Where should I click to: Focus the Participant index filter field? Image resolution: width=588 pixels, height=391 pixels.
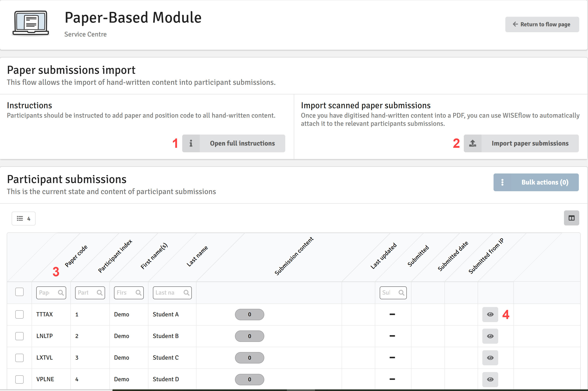click(90, 293)
